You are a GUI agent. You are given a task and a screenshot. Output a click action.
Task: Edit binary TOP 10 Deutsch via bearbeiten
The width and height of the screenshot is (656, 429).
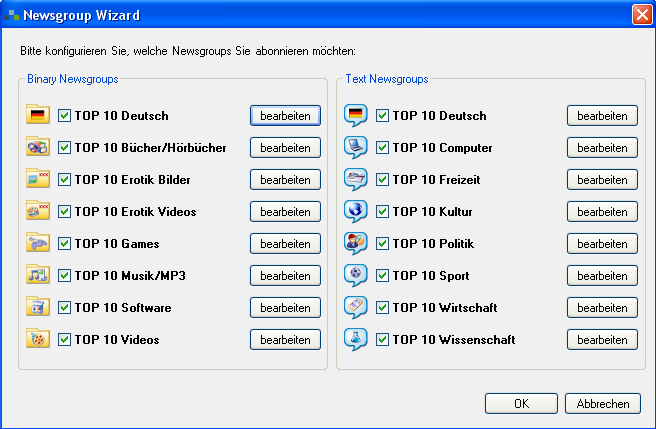click(x=285, y=116)
